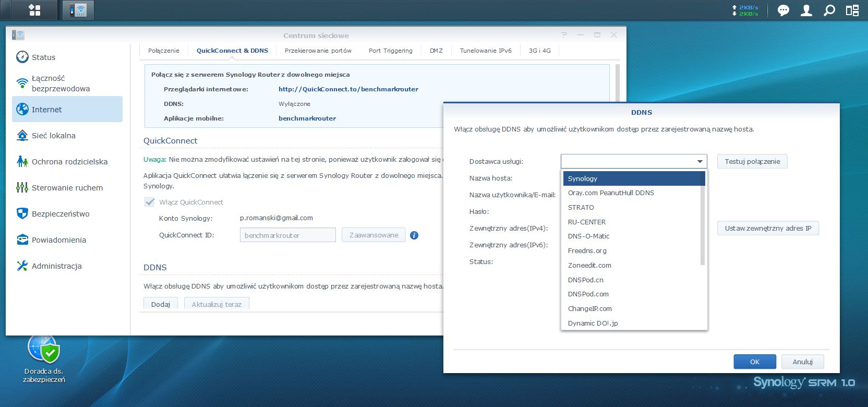Viewport: 868px width, 407px height.
Task: Click the parental control family icon
Action: click(x=22, y=161)
